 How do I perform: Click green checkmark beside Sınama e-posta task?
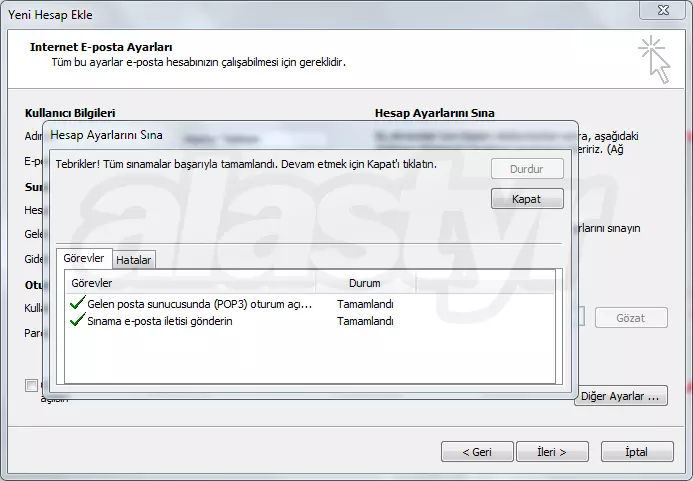click(x=77, y=320)
